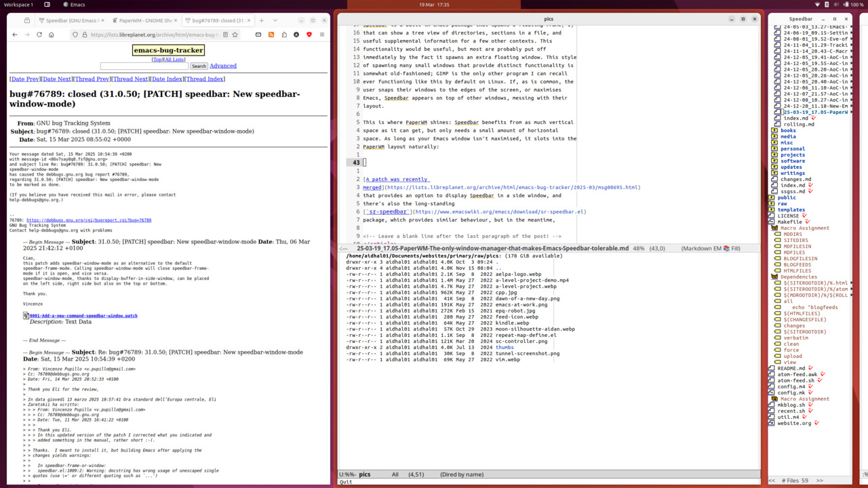This screenshot has width=868, height=488.
Task: Expand website.org file in Speedbar
Action: [772, 423]
